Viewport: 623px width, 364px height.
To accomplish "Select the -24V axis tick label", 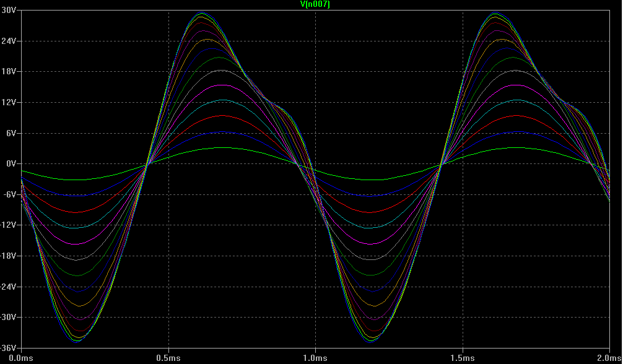I will (10, 287).
